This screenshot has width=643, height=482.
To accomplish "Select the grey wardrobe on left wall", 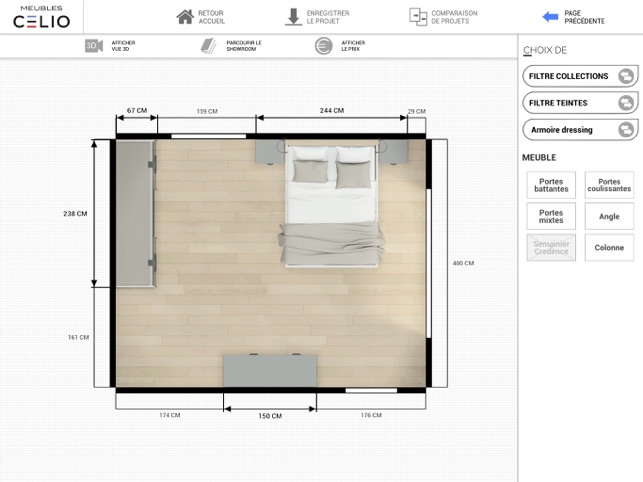I will (136, 213).
